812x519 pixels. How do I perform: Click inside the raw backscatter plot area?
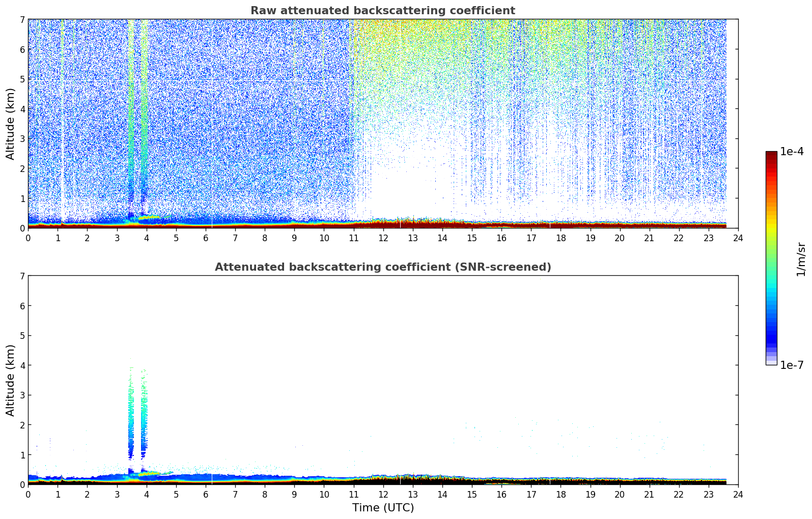(383, 124)
